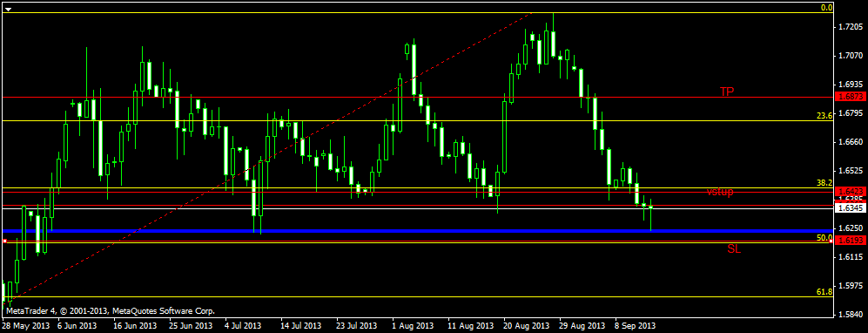Click the Fibonacci 23.6 level label

[824, 116]
